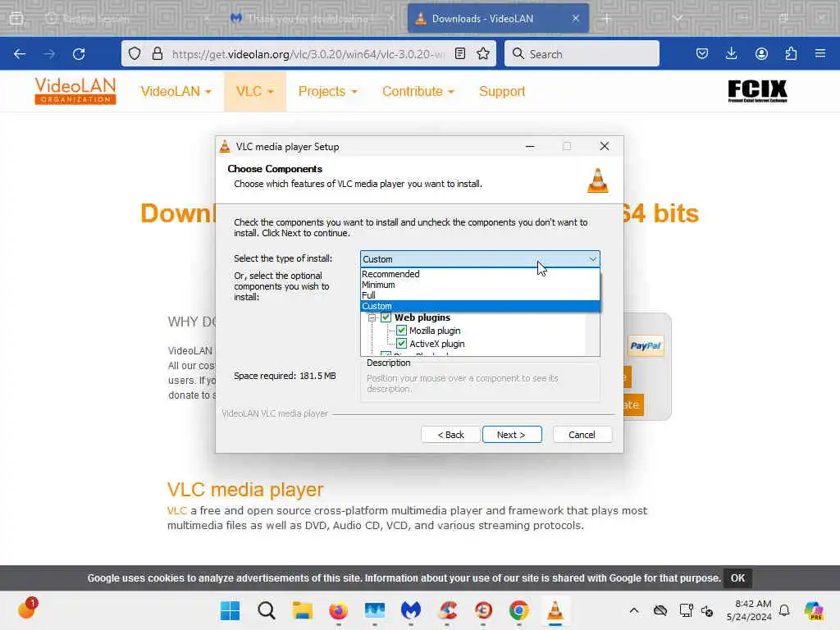Open the Firefox downloads panel
The image size is (840, 630).
tap(731, 53)
